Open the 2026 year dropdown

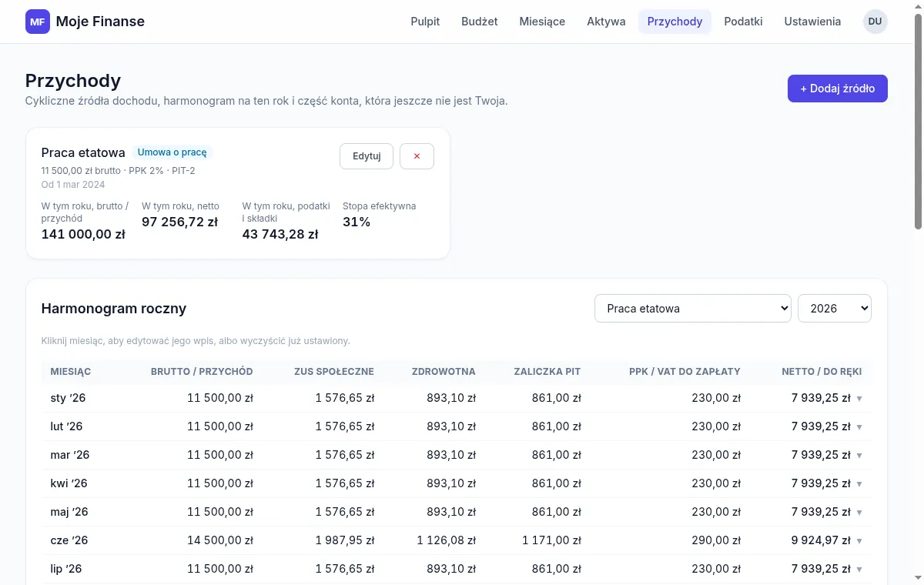pos(835,309)
